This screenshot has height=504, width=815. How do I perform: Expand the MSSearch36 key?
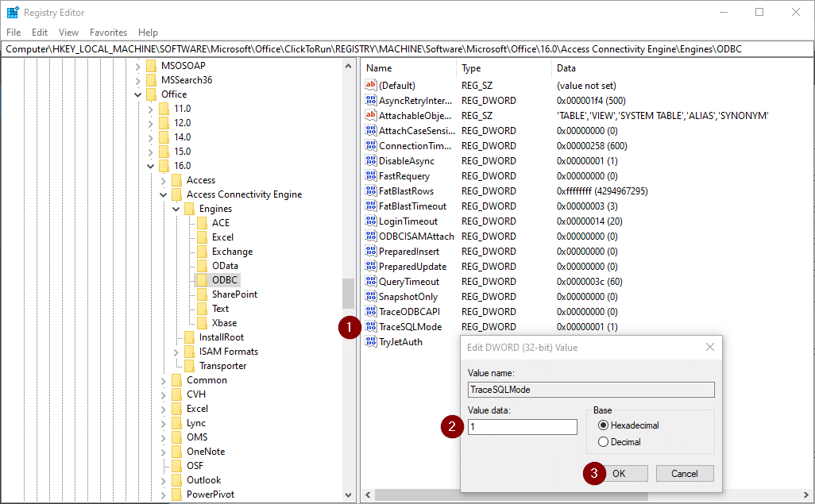(137, 80)
